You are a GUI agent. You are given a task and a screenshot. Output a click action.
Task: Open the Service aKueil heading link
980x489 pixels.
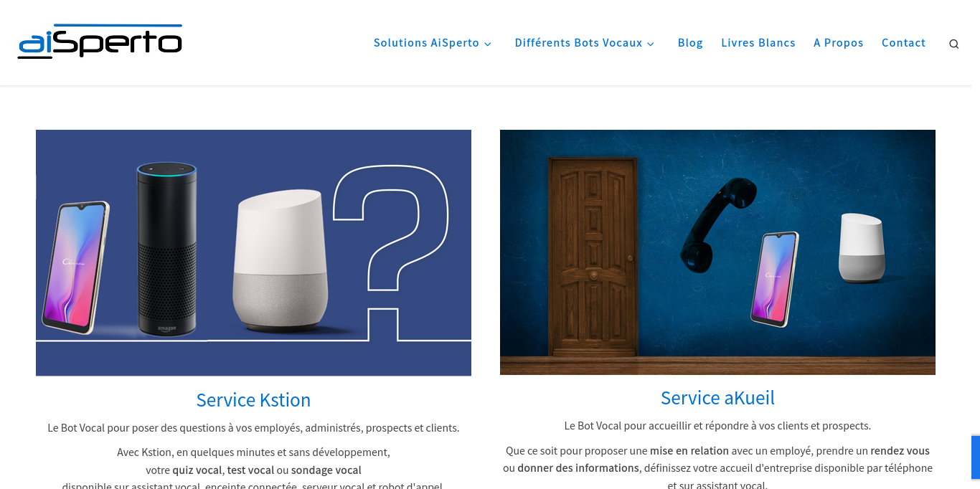coord(717,398)
